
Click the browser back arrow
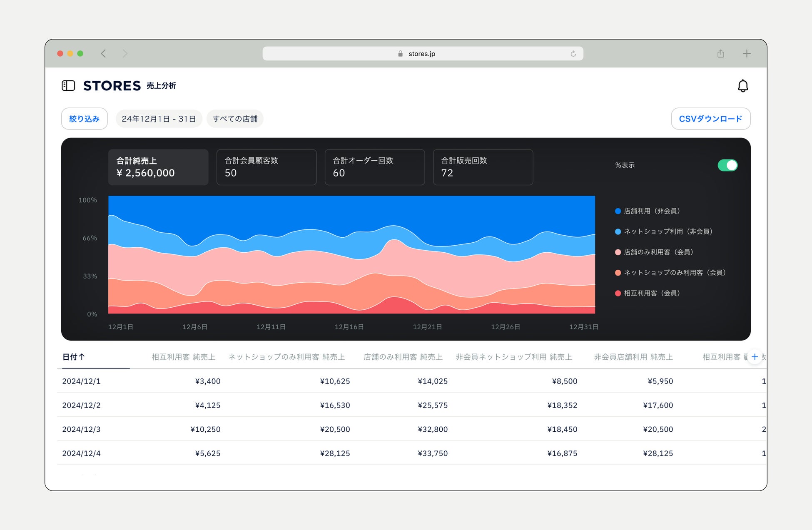click(103, 54)
